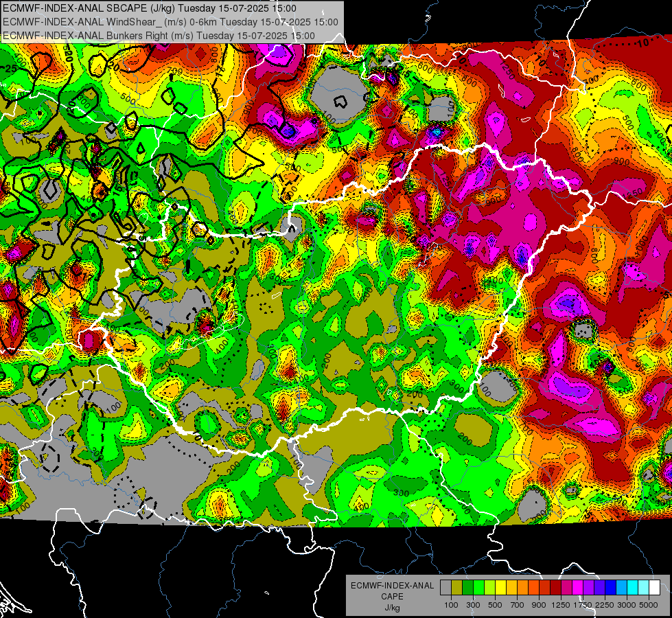This screenshot has width=672, height=618.
Task: Select the dark green legend swatch
Action: [x=467, y=588]
